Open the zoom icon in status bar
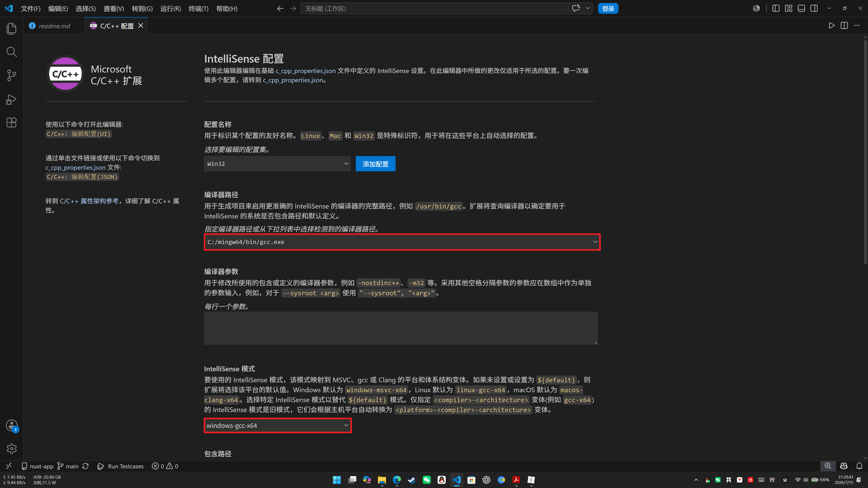868x488 pixels. click(x=828, y=466)
